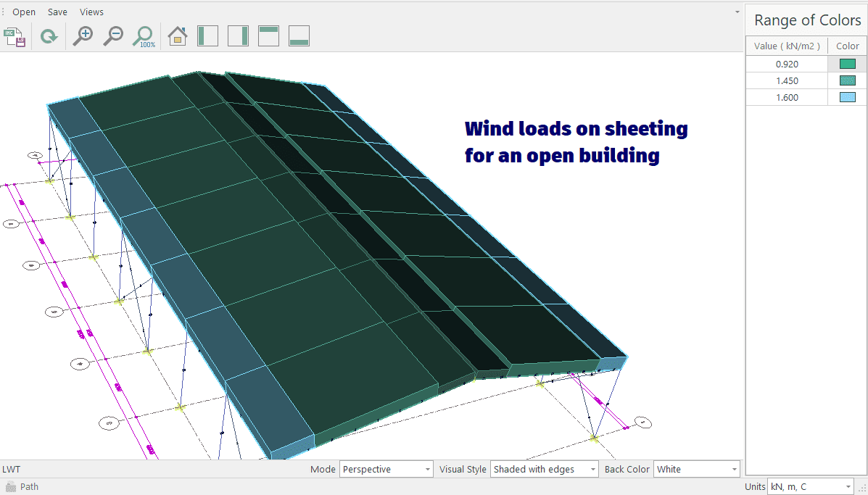868x495 pixels.
Task: Zoom in with the magnifier plus
Action: 83,36
